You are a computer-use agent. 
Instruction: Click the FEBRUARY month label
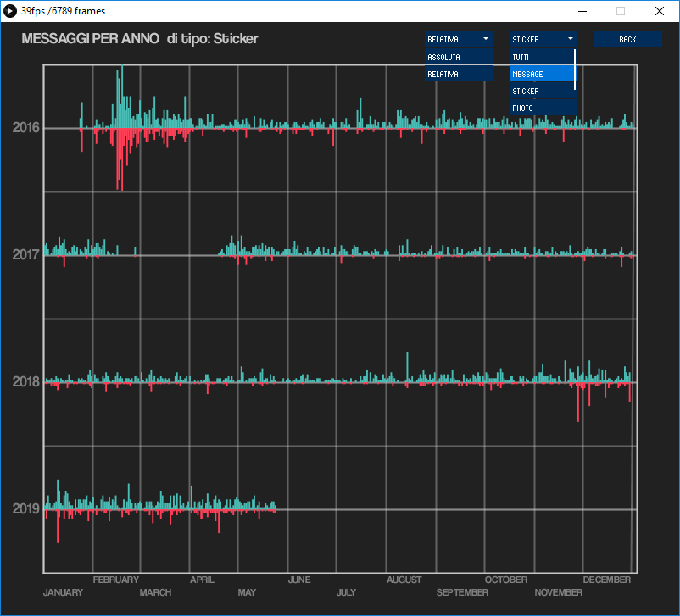[x=115, y=580]
